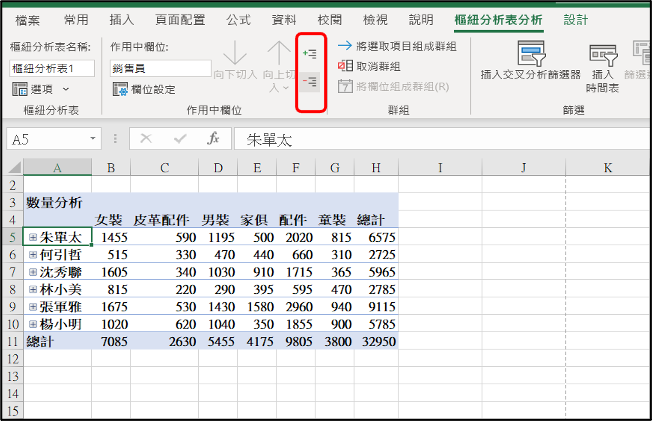Select row 3 header
652x422 pixels.
[12, 202]
